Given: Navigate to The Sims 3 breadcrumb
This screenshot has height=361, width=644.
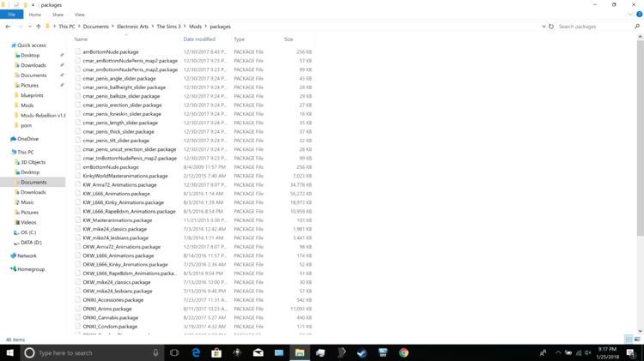Looking at the screenshot, I should [x=168, y=27].
